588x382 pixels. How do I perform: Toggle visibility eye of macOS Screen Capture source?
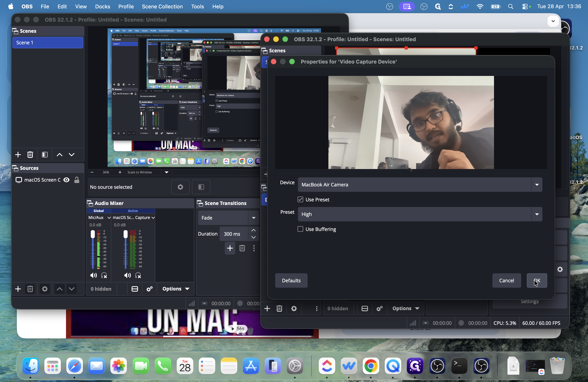click(x=66, y=180)
